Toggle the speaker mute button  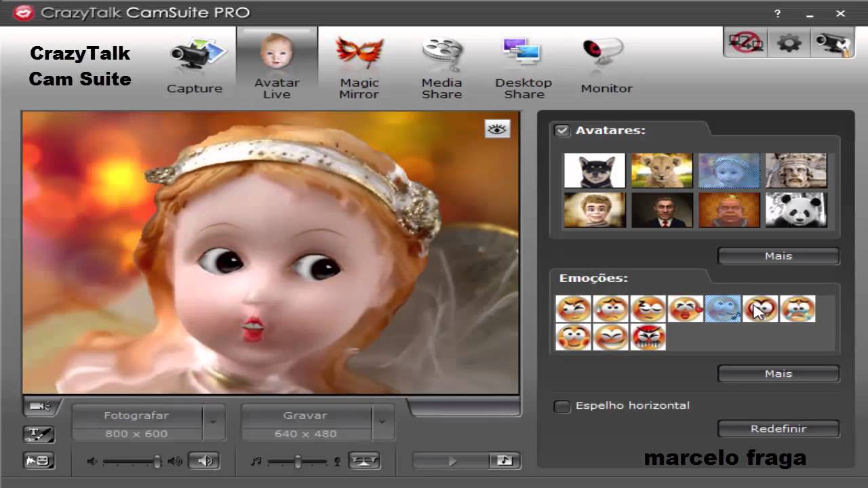click(x=204, y=461)
